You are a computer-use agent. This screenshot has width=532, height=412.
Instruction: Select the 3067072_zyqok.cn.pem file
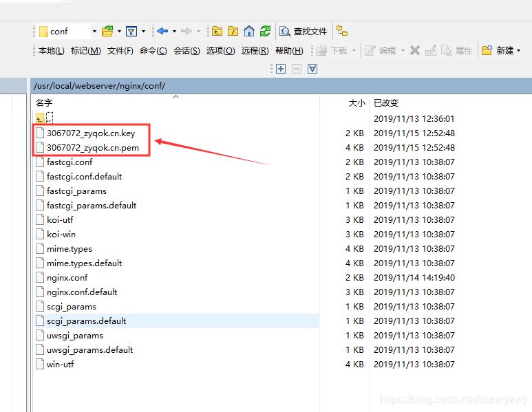tap(92, 148)
